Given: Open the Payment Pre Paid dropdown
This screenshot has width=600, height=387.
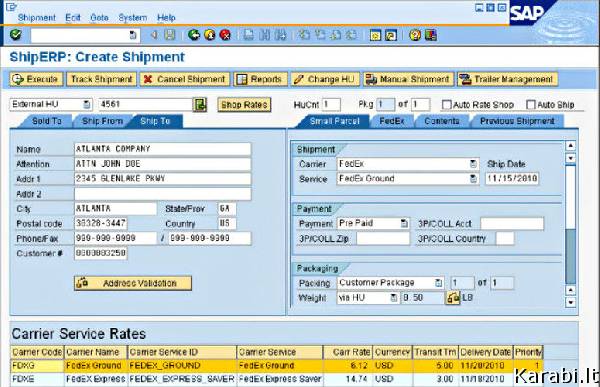Looking at the screenshot, I should (404, 223).
